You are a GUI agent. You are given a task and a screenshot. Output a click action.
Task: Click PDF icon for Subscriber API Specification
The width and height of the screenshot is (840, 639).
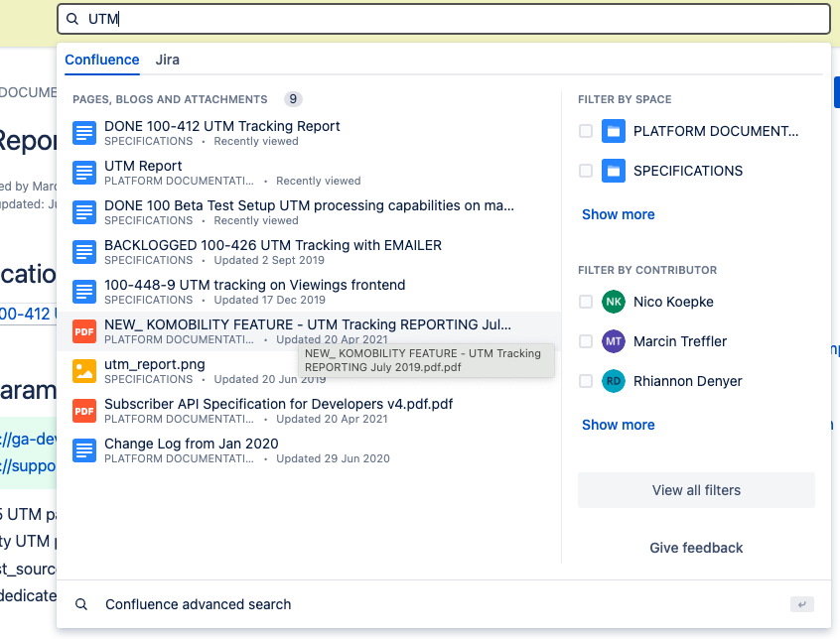pos(84,411)
